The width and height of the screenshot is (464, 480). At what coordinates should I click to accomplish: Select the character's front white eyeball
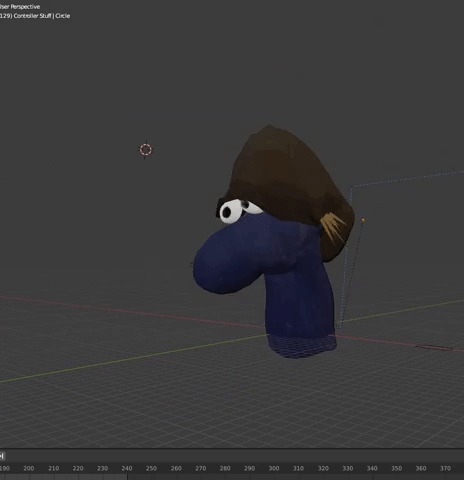[x=231, y=211]
